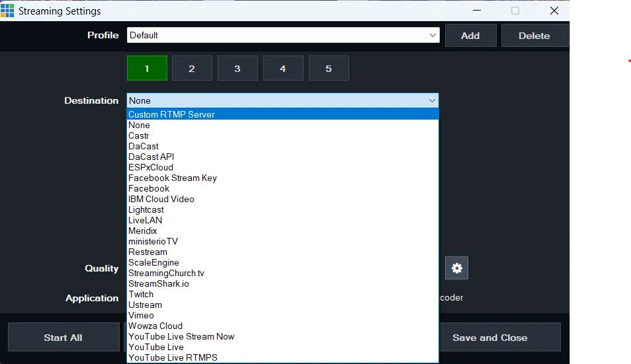Screen dimensions: 631x364
Task: Select IBM Cloud Video
Action: point(282,199)
